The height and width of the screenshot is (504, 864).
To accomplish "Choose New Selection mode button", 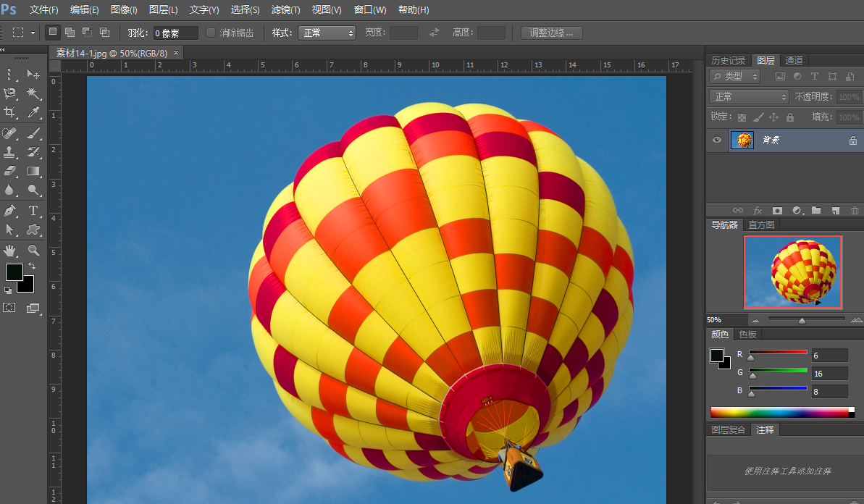I will (x=52, y=32).
